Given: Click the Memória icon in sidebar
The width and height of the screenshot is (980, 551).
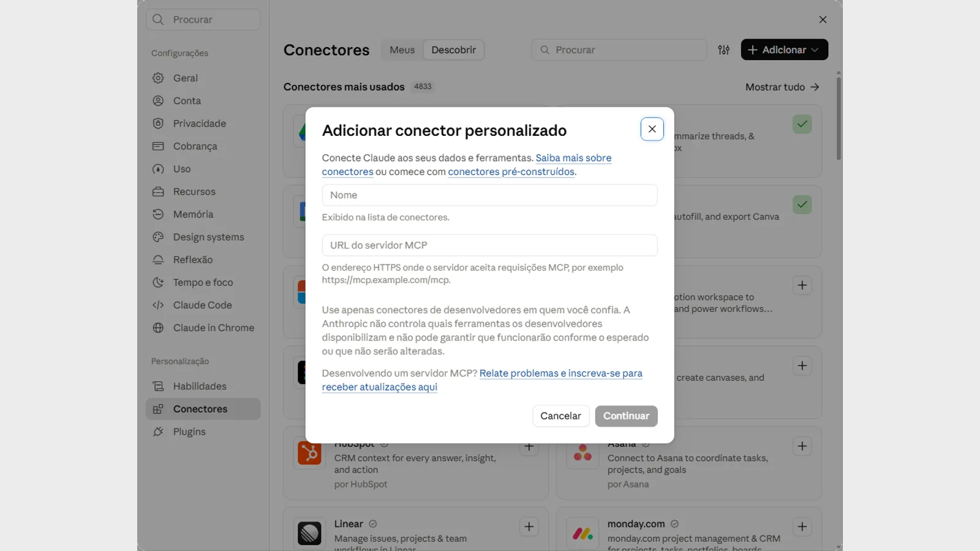Looking at the screenshot, I should click(x=158, y=214).
